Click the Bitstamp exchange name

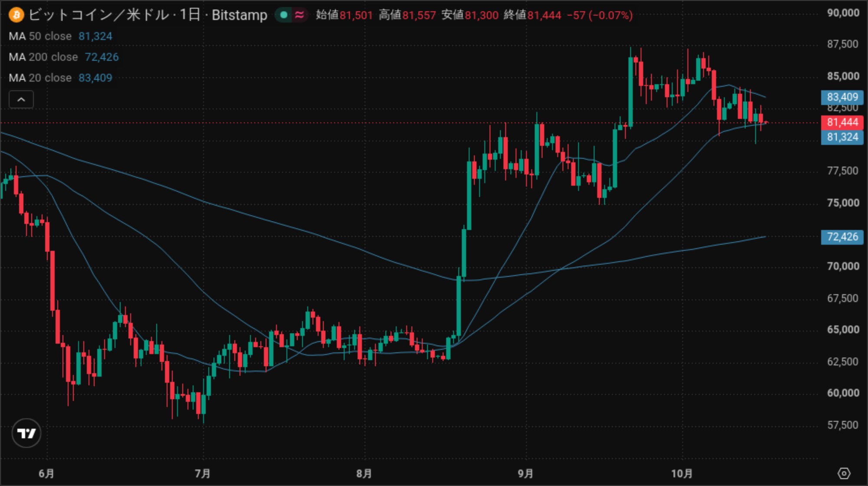pyautogui.click(x=239, y=15)
